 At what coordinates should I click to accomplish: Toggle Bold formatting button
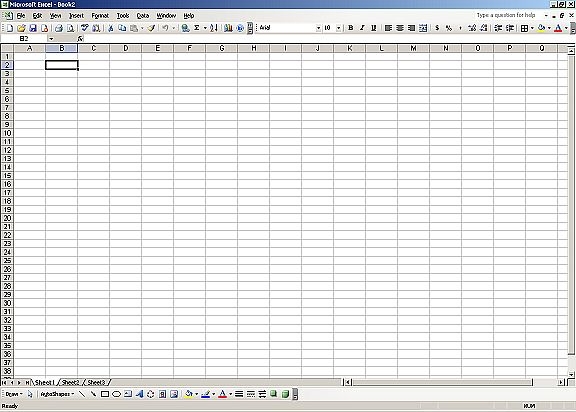[x=350, y=28]
